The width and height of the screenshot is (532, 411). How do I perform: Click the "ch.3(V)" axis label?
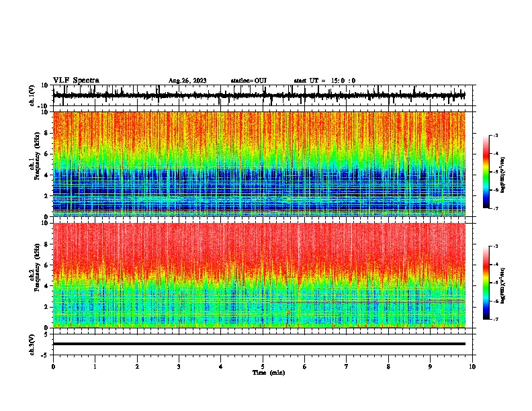[x=32, y=345]
